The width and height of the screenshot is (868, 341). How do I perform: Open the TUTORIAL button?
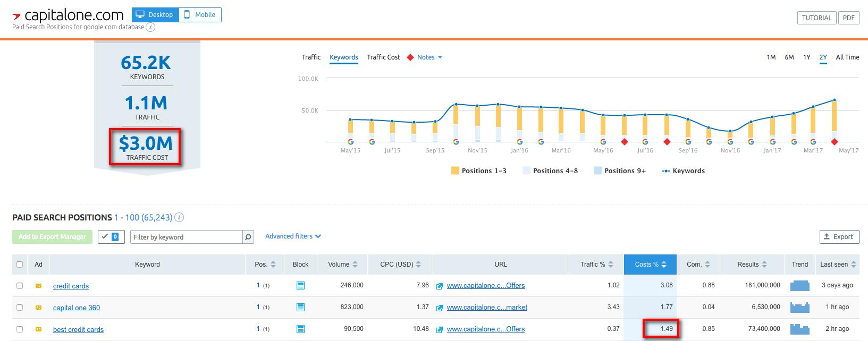[816, 18]
